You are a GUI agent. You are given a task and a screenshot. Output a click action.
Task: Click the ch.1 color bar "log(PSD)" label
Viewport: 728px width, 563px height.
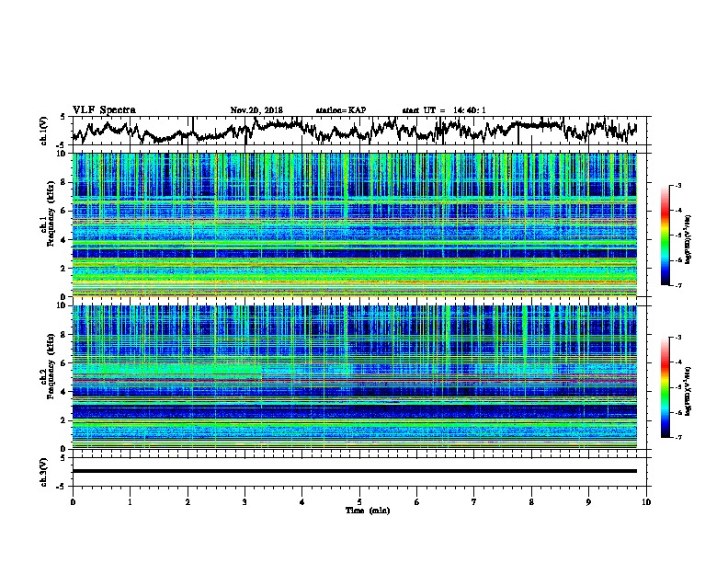(x=688, y=239)
